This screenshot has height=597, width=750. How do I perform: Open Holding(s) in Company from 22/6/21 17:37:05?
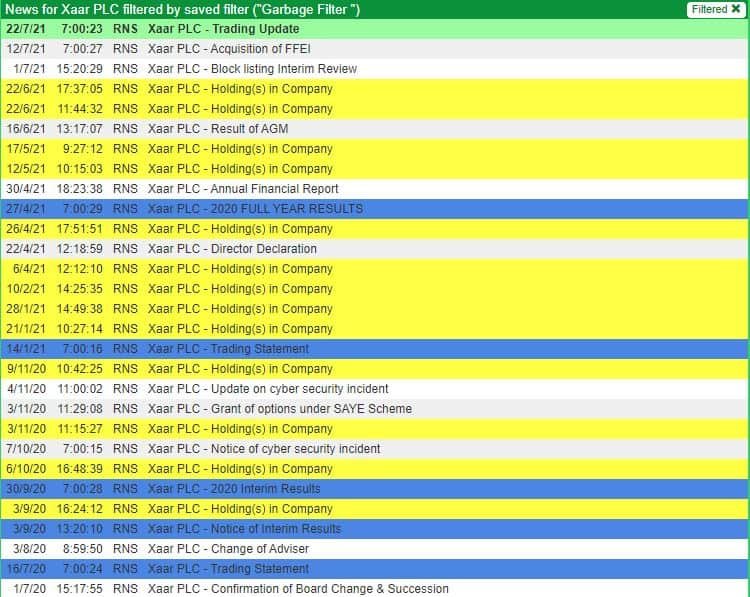click(375, 89)
